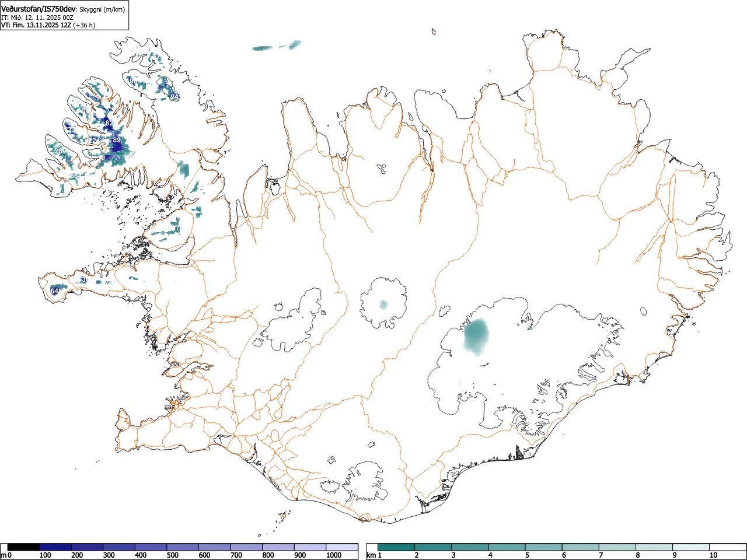This screenshot has height=560, width=747.
Task: Click the 500 tick label in legend
Action: pos(172,555)
